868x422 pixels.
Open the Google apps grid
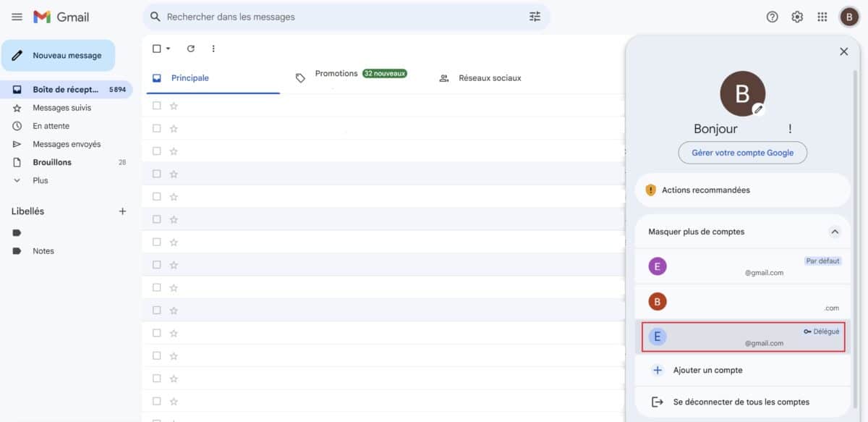(x=822, y=16)
